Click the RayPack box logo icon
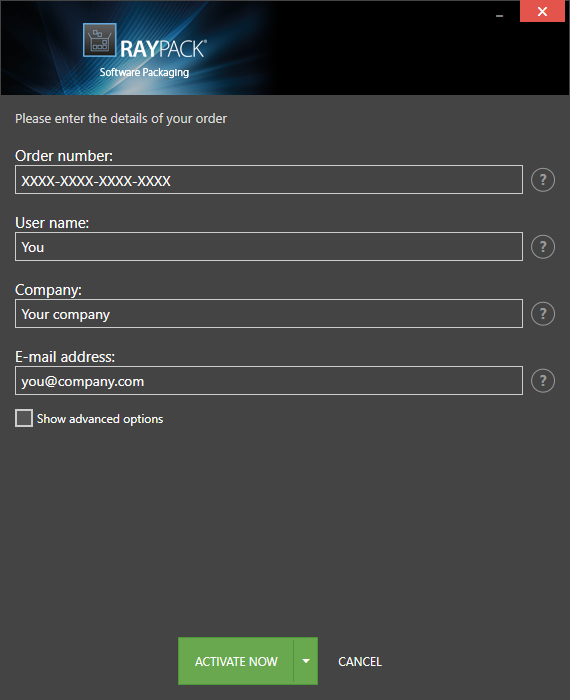 [100, 40]
